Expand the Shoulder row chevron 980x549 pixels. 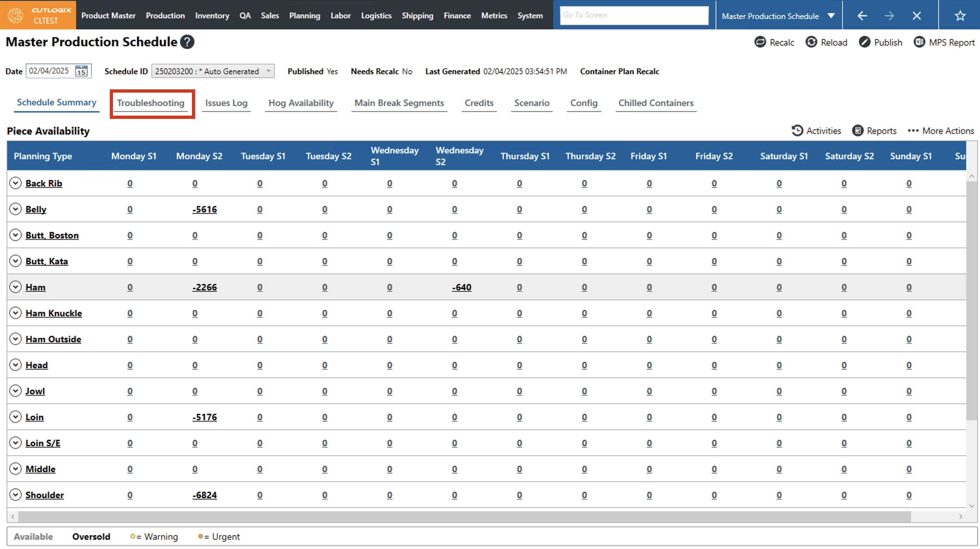(x=15, y=494)
